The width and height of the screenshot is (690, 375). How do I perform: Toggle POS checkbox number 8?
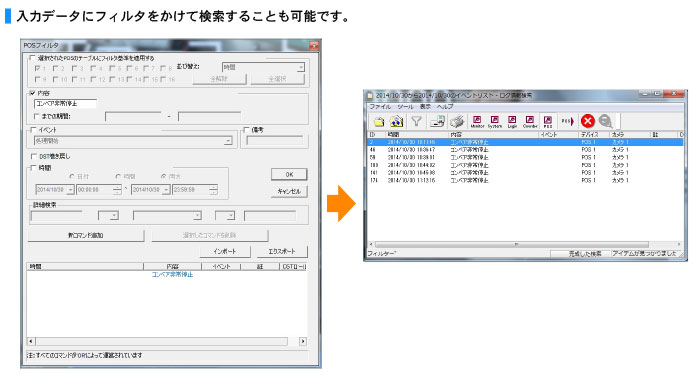(x=164, y=68)
